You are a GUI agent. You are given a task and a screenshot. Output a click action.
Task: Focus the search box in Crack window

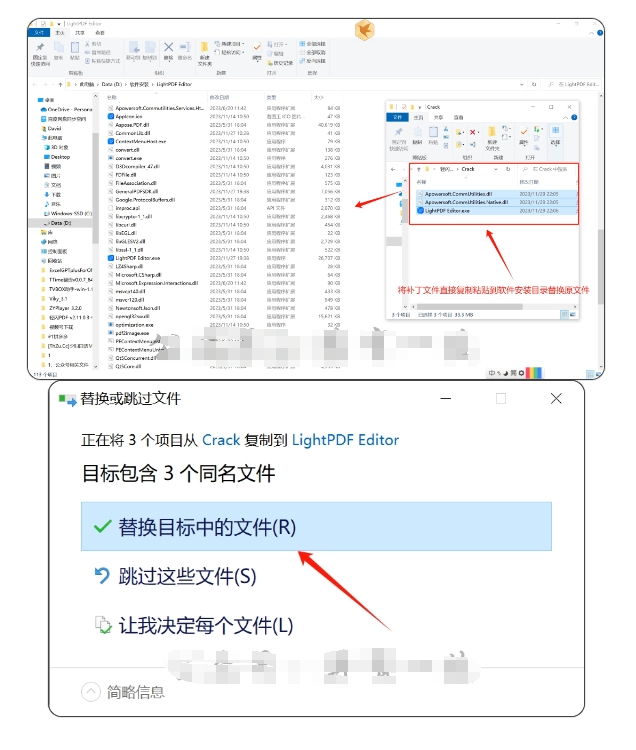click(547, 169)
